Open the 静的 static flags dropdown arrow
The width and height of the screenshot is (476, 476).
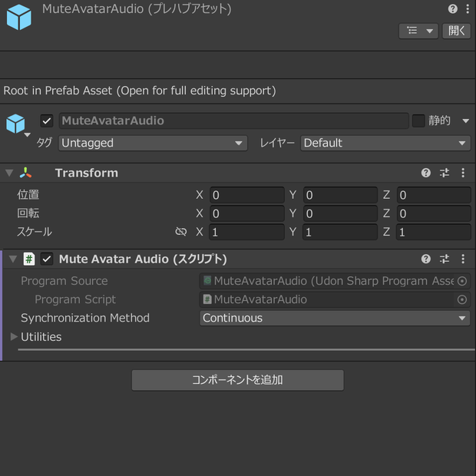[466, 121]
